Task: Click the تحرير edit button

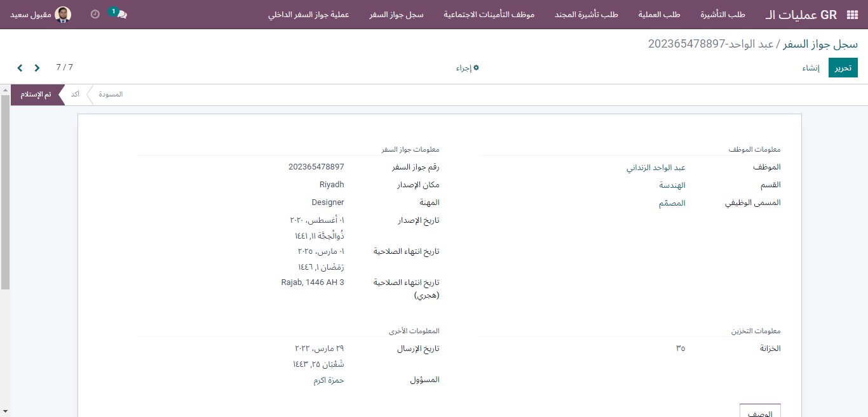Action: pyautogui.click(x=843, y=68)
